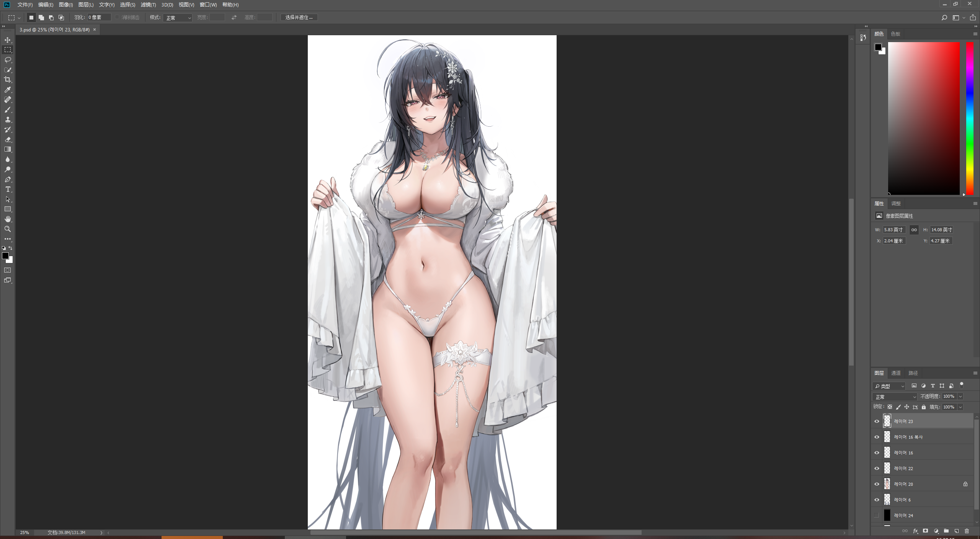Select the Lasso tool
980x539 pixels.
[8, 60]
